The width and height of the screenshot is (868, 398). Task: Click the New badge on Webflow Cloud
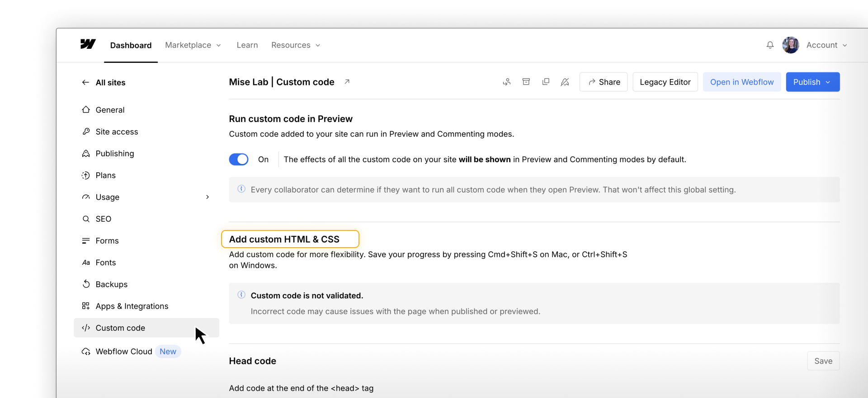tap(168, 351)
